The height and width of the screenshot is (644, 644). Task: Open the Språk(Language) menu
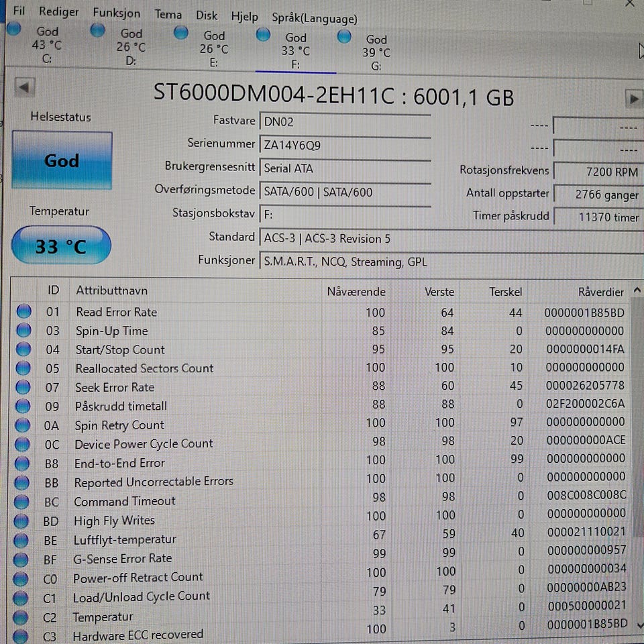(314, 19)
